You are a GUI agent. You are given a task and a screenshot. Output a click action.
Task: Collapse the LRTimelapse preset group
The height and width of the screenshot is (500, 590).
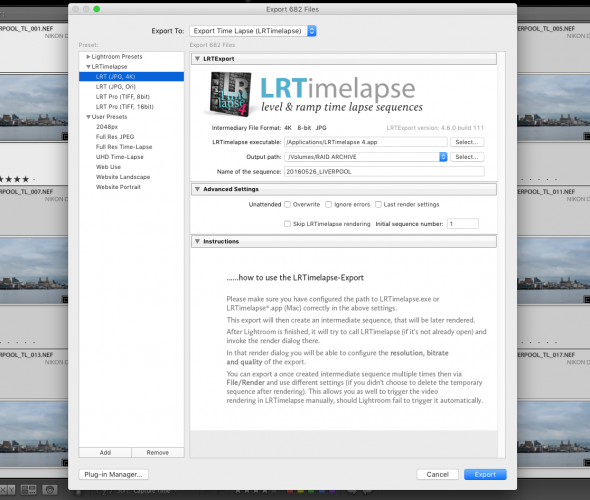(x=88, y=67)
